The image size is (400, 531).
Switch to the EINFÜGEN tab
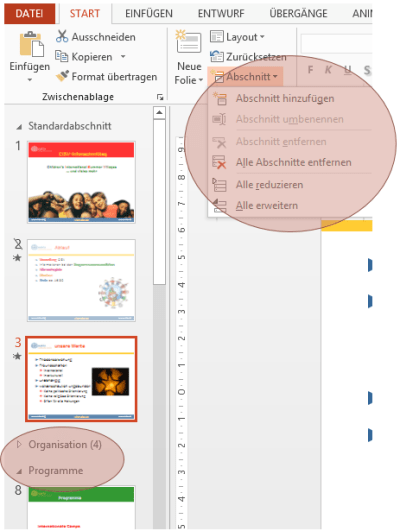pyautogui.click(x=149, y=14)
